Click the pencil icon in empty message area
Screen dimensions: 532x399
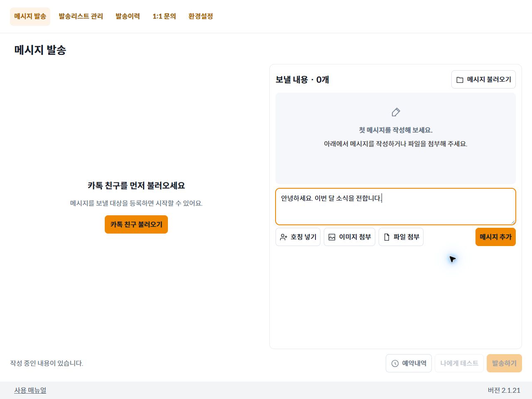(396, 112)
